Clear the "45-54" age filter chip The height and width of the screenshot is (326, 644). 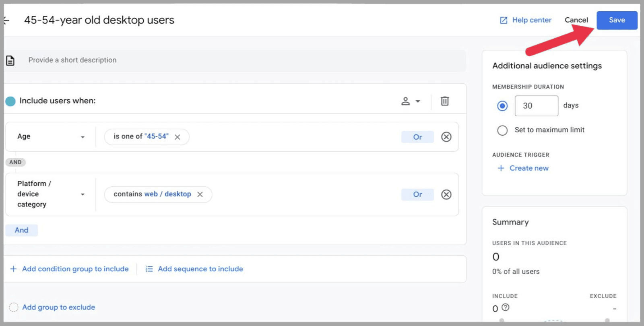pos(177,137)
